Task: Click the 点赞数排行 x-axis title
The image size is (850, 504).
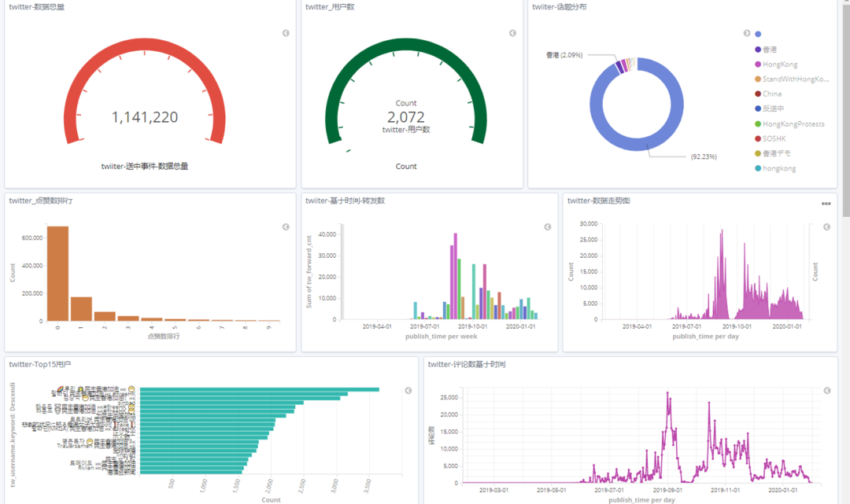Action: pos(163,337)
